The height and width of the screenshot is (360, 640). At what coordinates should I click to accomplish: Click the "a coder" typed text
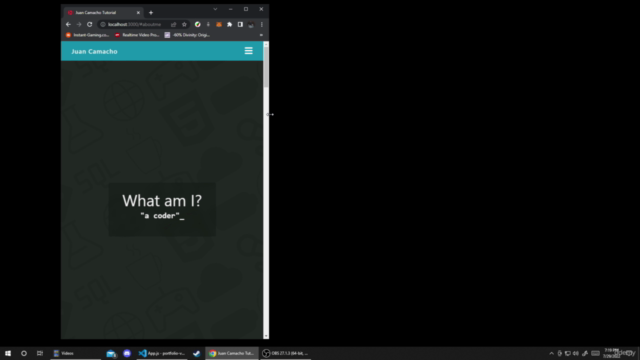pos(162,216)
